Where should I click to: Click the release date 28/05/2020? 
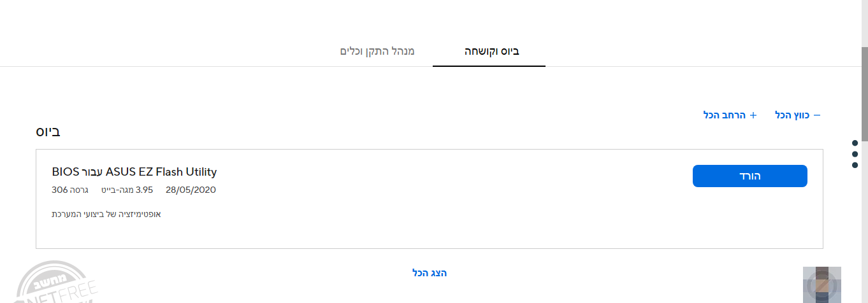tap(191, 190)
